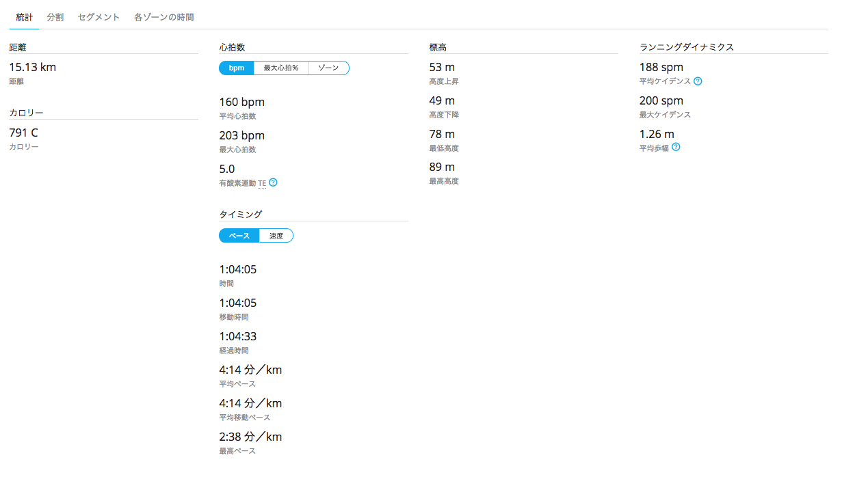Click the 200 spm max cadence
This screenshot has height=477, width=868.
661,100
